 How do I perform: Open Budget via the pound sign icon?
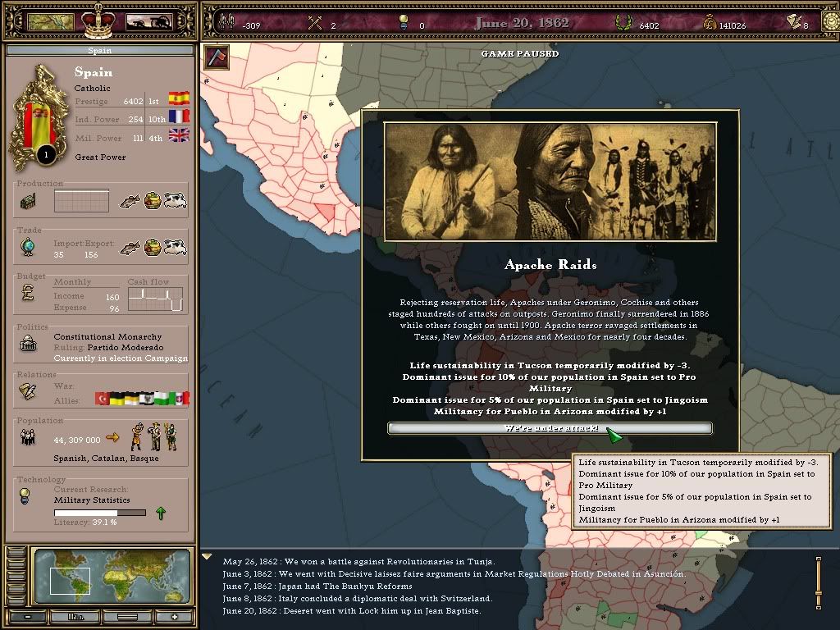pyautogui.click(x=28, y=294)
